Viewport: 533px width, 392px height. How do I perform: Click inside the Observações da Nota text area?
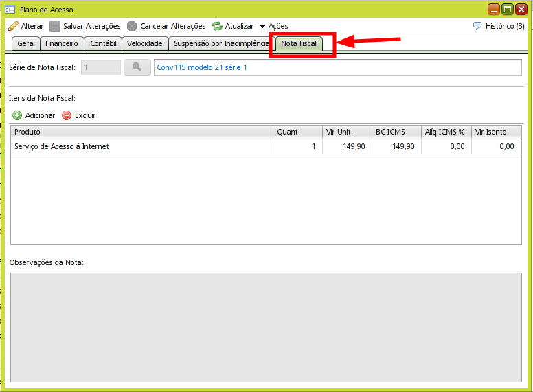pos(266,326)
